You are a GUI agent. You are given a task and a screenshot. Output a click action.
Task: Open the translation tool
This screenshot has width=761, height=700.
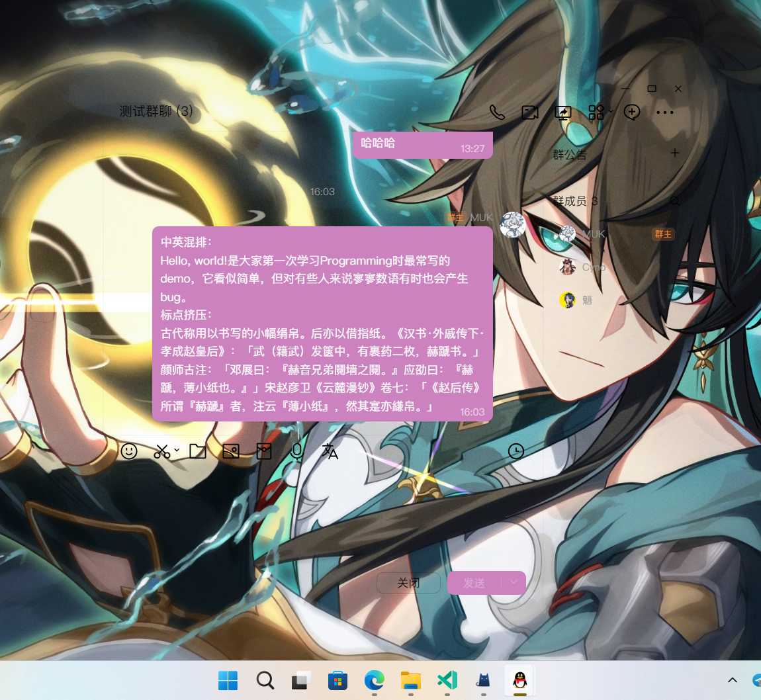click(x=330, y=451)
